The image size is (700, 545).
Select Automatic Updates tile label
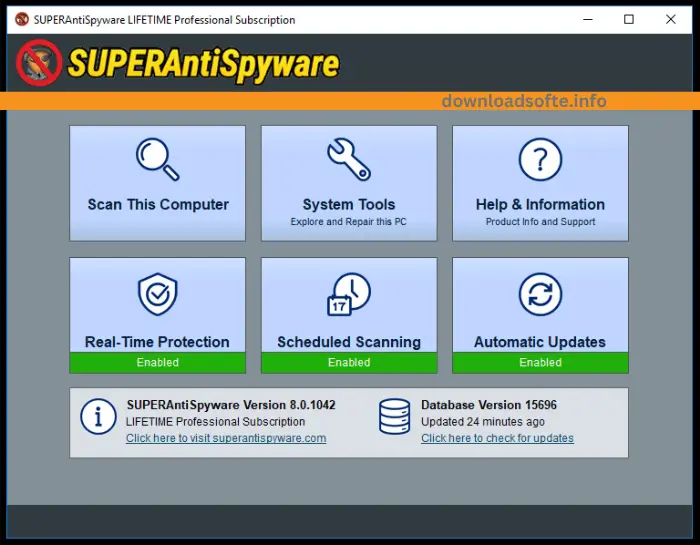pyautogui.click(x=540, y=342)
